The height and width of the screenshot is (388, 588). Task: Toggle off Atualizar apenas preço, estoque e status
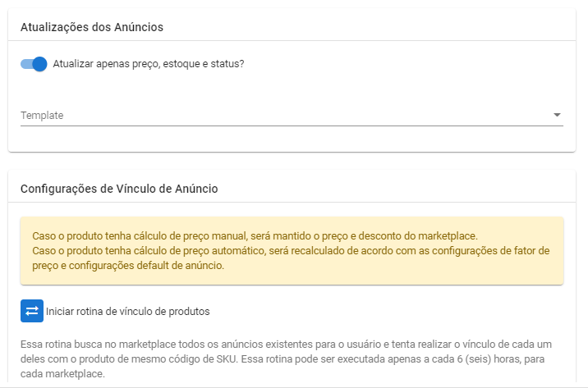click(x=34, y=64)
